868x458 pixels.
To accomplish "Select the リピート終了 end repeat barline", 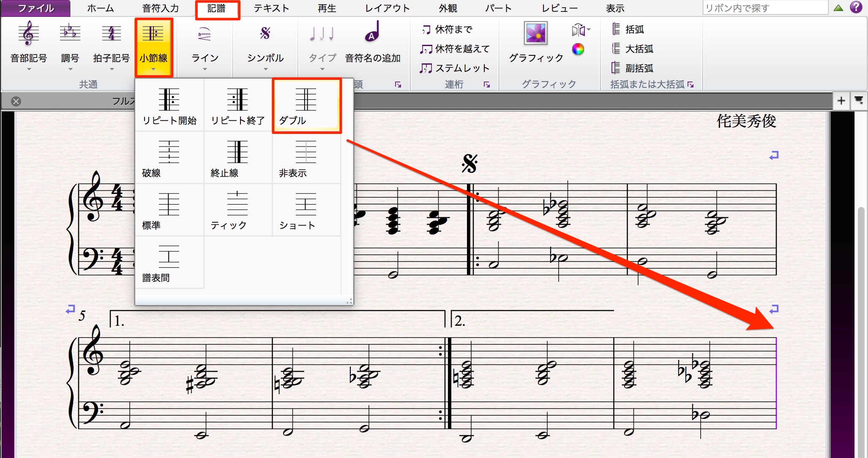I will 238,106.
